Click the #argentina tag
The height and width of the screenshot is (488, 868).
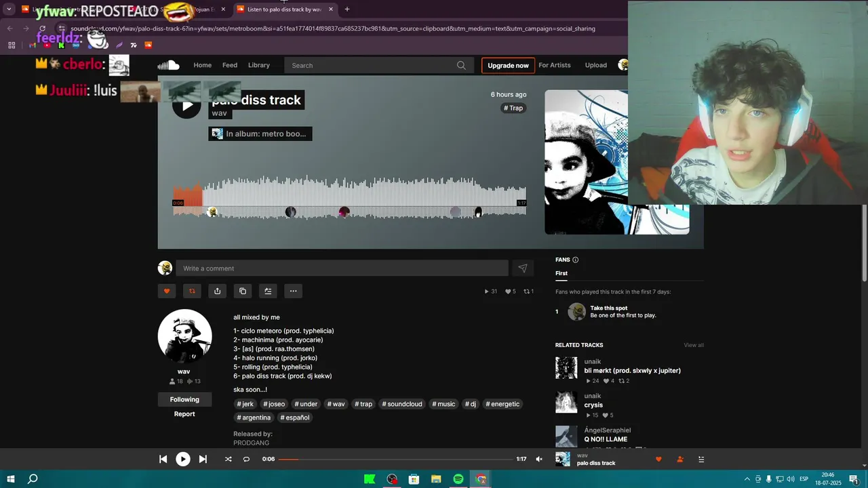(254, 418)
